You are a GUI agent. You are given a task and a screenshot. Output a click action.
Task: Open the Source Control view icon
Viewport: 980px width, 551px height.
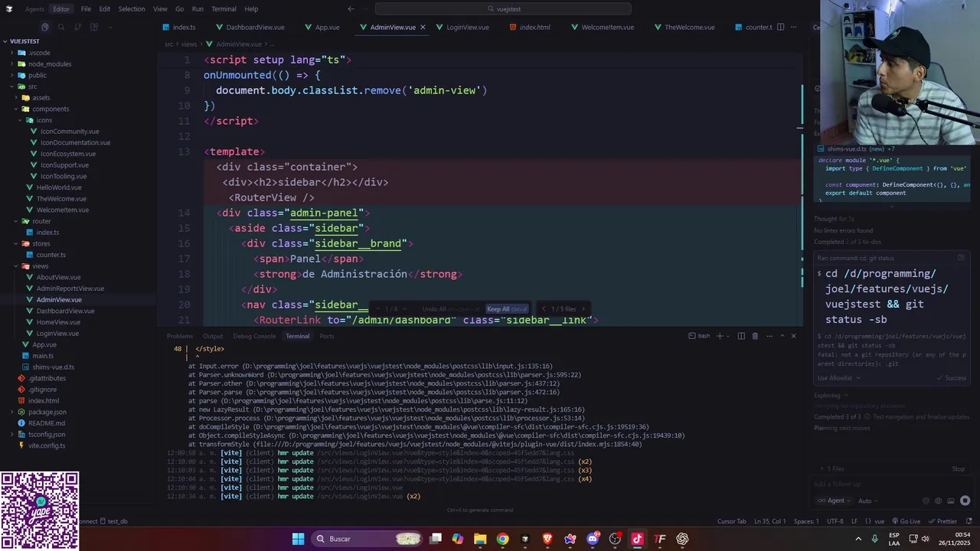(x=78, y=27)
